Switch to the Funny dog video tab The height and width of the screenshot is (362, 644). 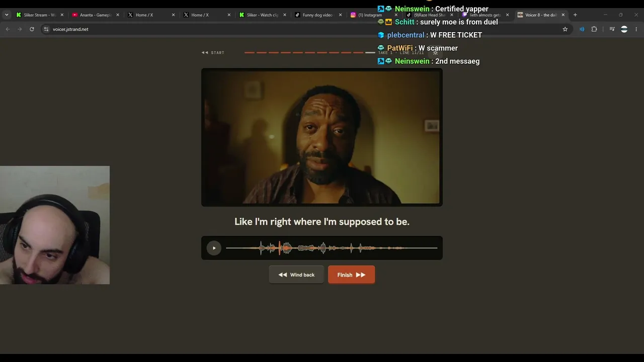coord(317,15)
